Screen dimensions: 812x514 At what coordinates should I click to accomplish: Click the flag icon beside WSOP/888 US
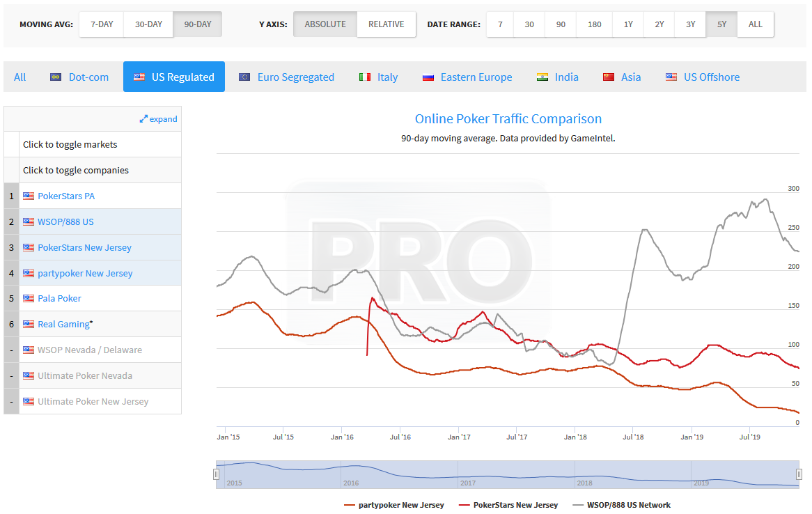tap(29, 221)
